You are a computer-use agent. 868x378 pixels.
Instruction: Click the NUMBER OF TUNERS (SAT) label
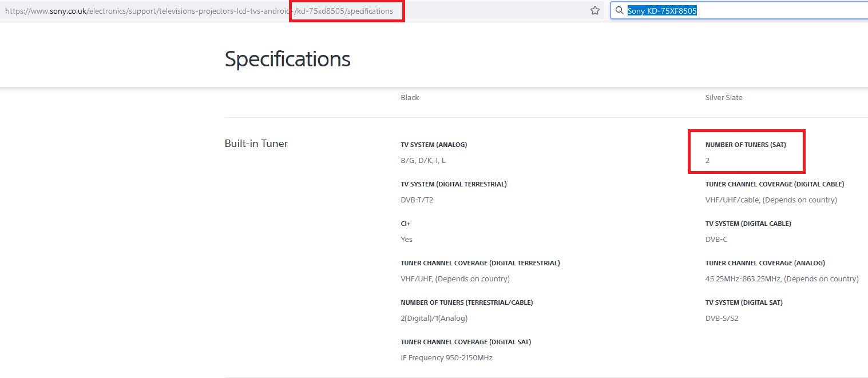coord(746,145)
